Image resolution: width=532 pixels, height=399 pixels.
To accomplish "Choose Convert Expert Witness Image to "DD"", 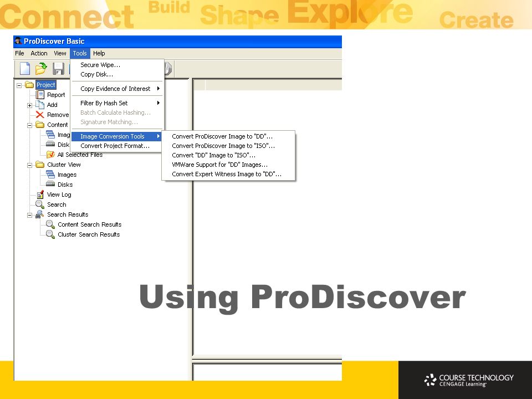I will (228, 174).
